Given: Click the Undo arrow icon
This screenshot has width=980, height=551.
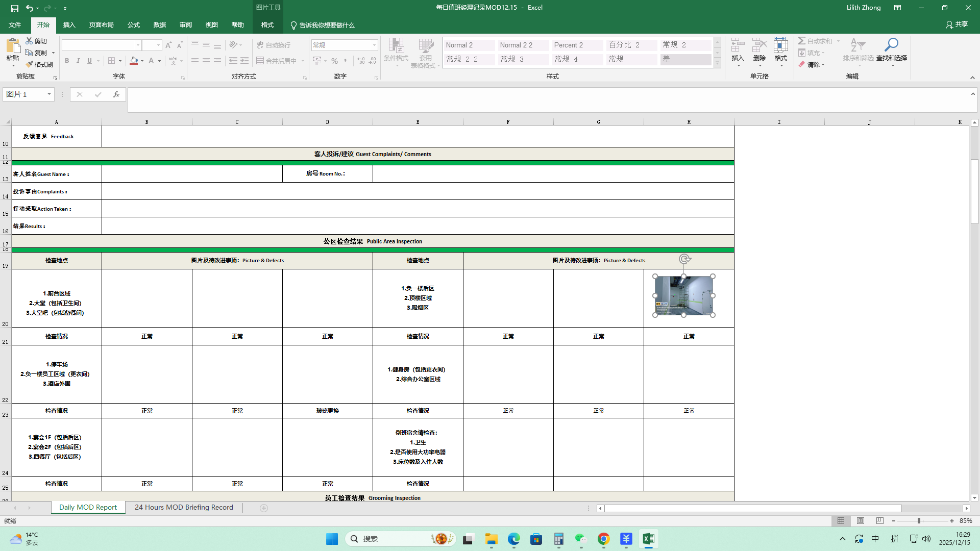Looking at the screenshot, I should [x=29, y=8].
